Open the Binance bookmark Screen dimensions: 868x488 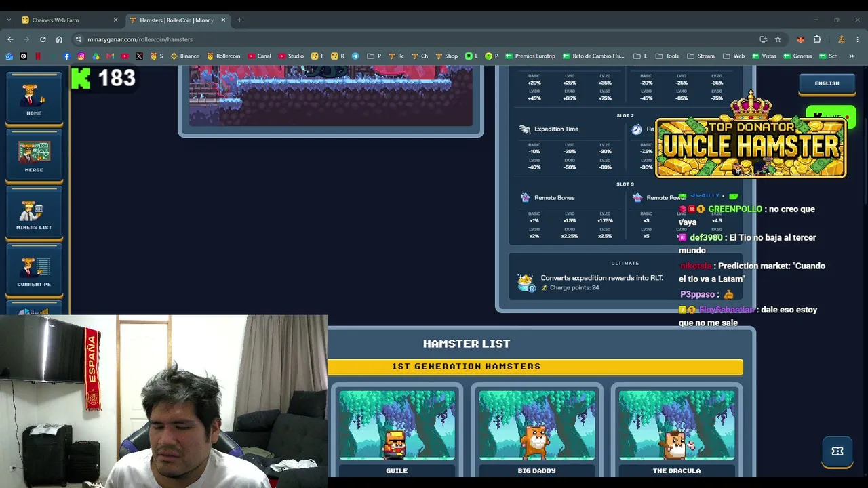point(184,56)
